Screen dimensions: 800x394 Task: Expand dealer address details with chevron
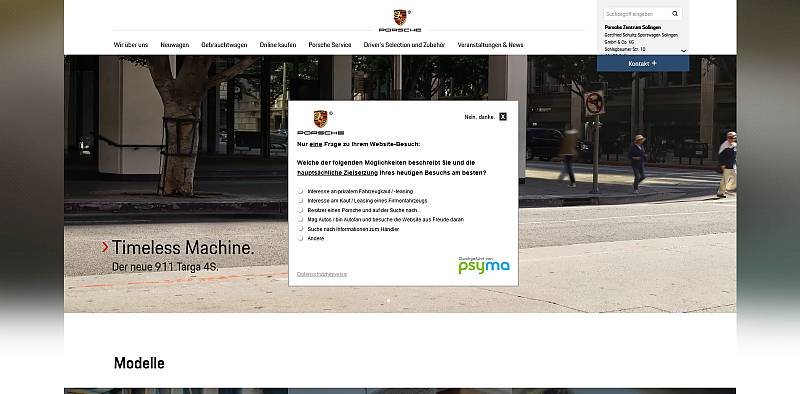[684, 51]
